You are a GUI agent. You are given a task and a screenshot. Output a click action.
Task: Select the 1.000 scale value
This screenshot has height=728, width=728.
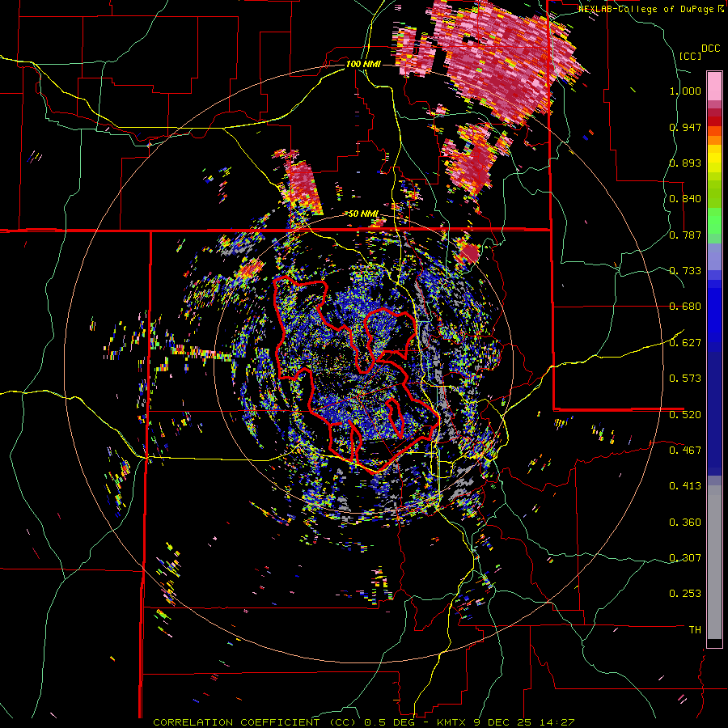pyautogui.click(x=685, y=91)
